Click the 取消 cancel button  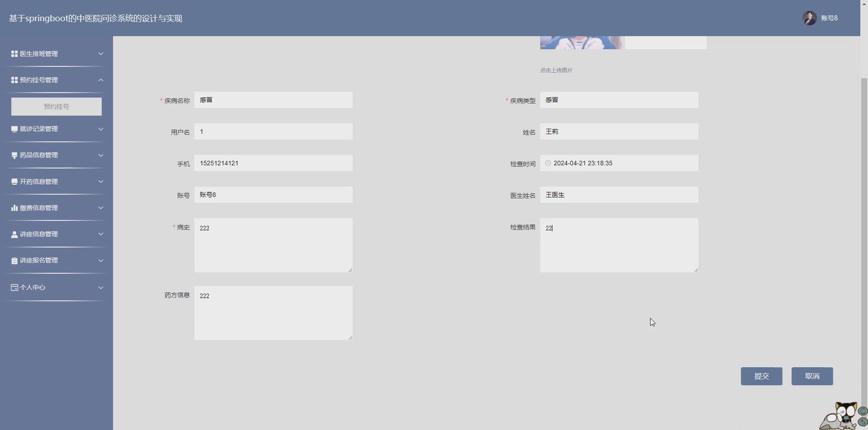point(812,376)
